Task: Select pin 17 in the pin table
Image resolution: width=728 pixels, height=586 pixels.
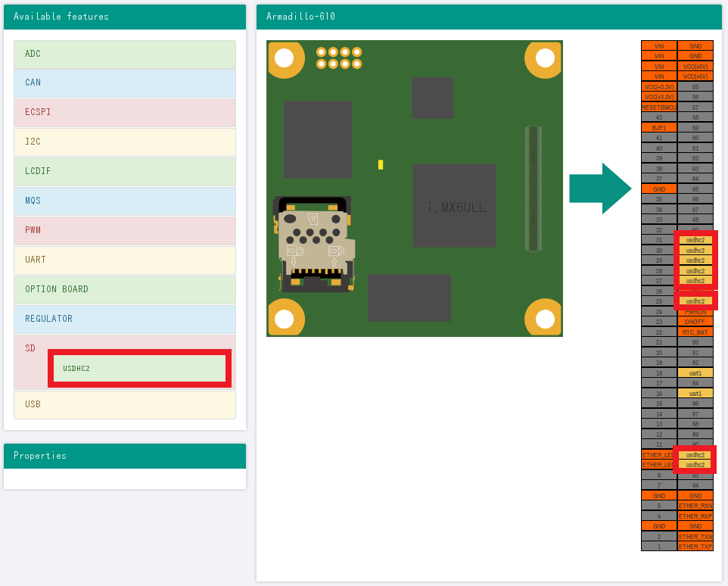Action: coord(659,383)
